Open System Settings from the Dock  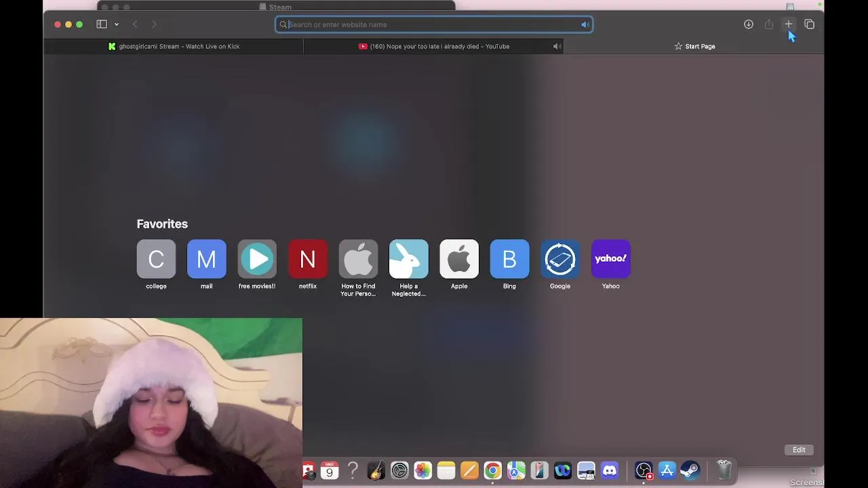pos(399,470)
